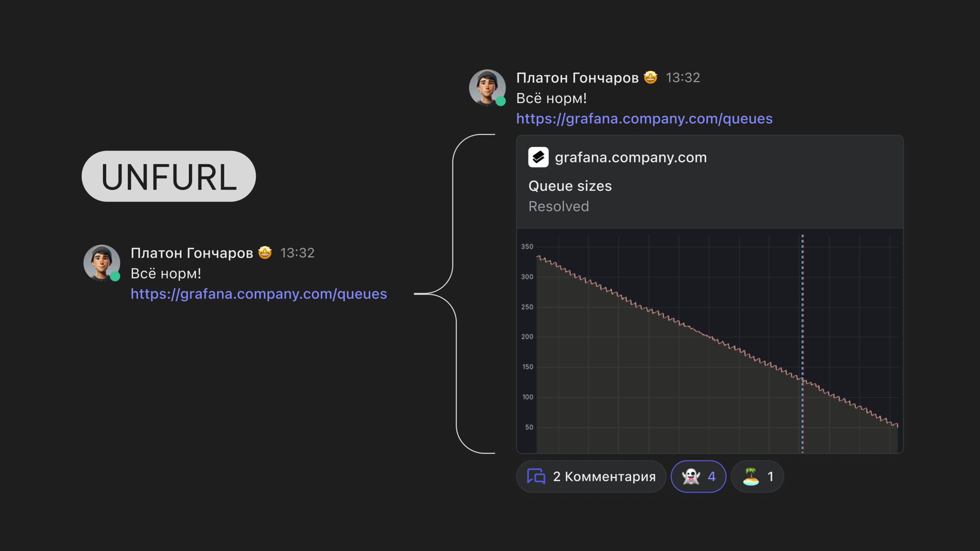
Task: Click author name Платон Гончаров in right message
Action: tap(577, 77)
